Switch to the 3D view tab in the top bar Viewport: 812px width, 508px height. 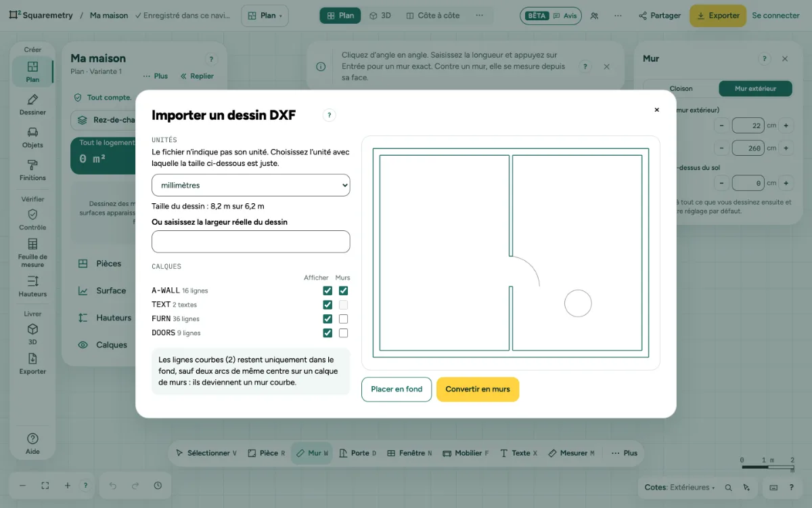pyautogui.click(x=380, y=16)
